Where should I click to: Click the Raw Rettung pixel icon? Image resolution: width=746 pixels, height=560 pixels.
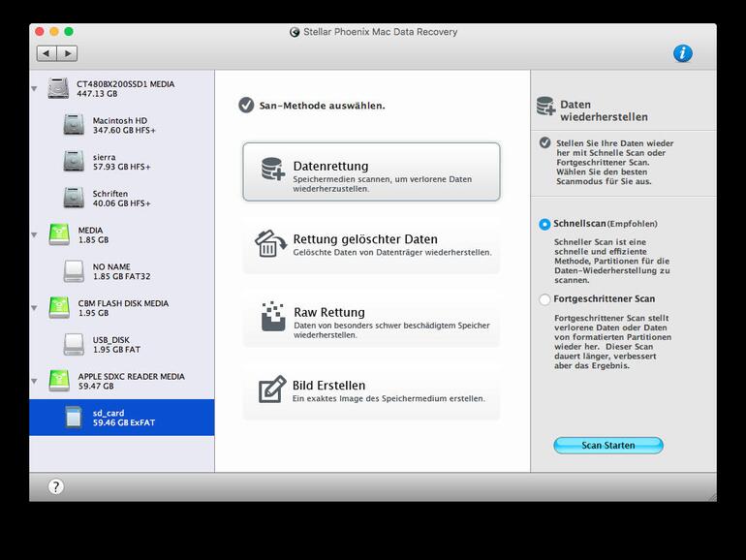pyautogui.click(x=273, y=317)
